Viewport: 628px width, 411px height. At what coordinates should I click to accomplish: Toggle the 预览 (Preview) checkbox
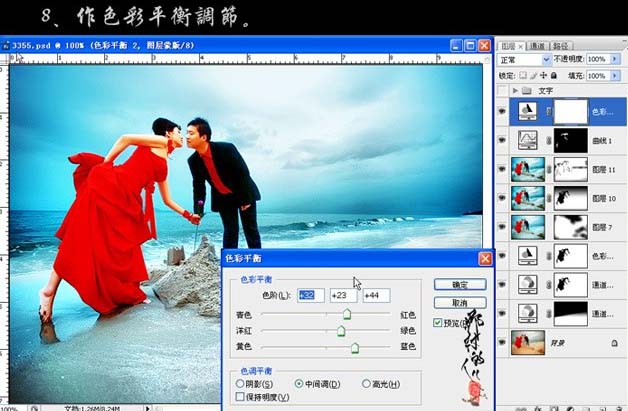[x=439, y=323]
